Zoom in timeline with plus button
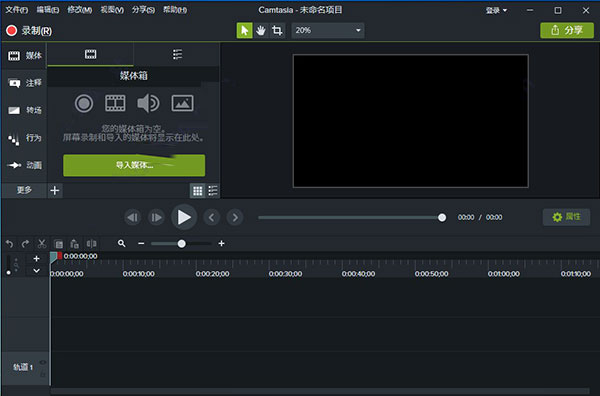600x396 pixels. click(x=221, y=243)
